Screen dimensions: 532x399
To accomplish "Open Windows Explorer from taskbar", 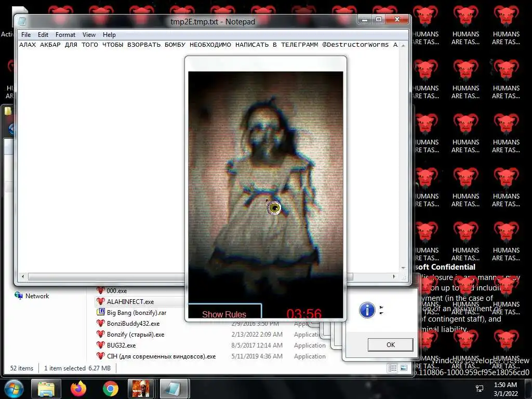I will pos(46,389).
